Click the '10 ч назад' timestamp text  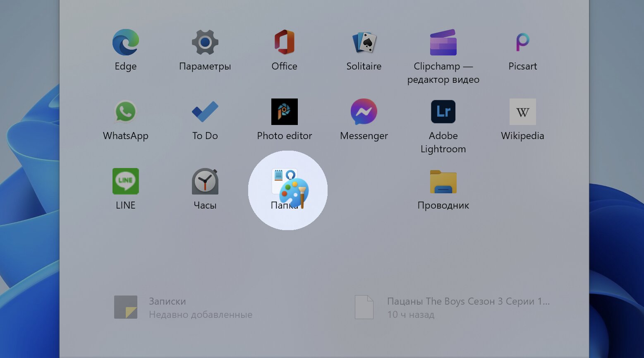pyautogui.click(x=411, y=315)
